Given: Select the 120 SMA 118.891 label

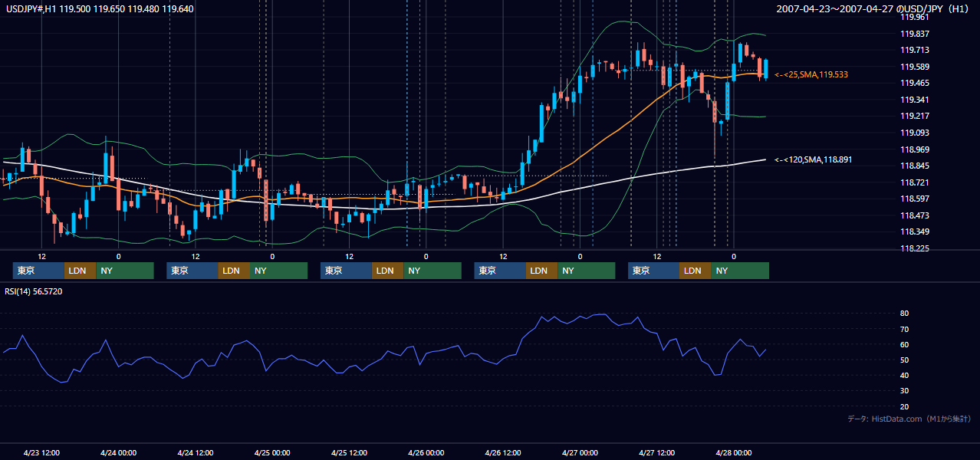Looking at the screenshot, I should tap(814, 159).
